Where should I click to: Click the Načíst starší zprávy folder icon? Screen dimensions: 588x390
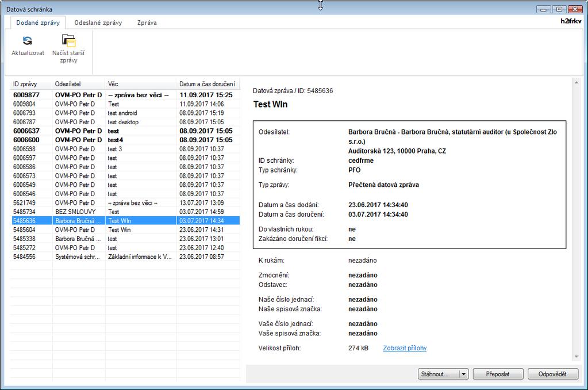tap(68, 40)
